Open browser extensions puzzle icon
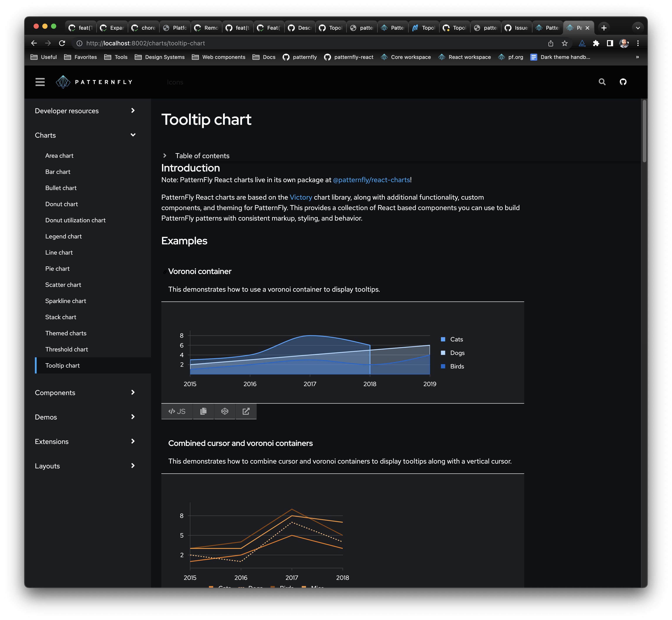The image size is (672, 620). tap(596, 43)
